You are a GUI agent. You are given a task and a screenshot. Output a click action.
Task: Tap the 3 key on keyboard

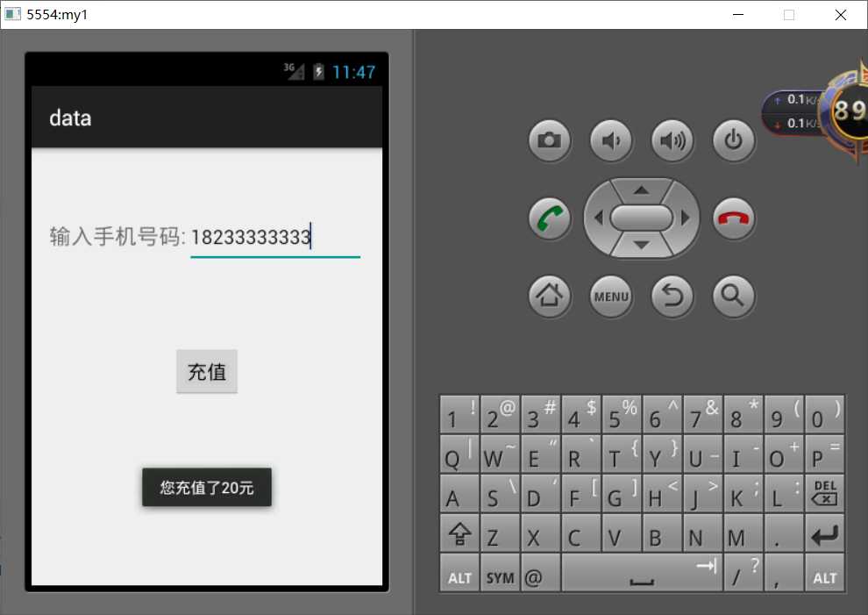pyautogui.click(x=540, y=414)
